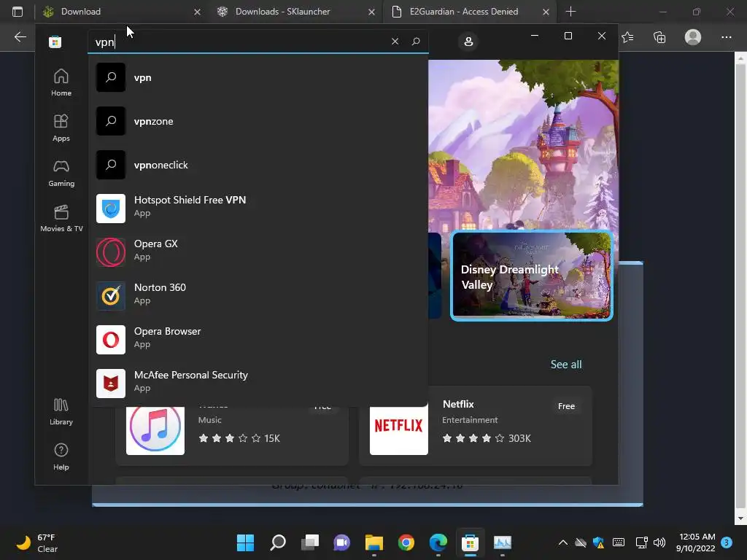Open Library in Store sidebar
This screenshot has height=560, width=747.
(61, 412)
